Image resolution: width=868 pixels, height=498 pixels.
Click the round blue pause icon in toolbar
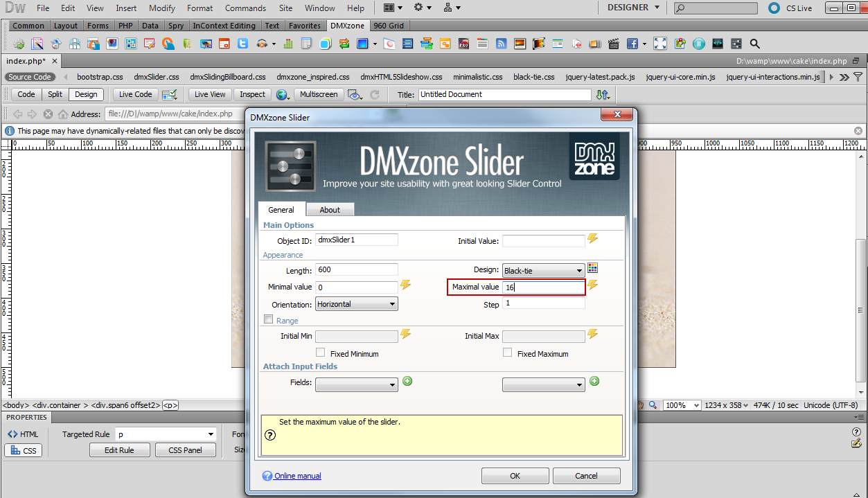point(699,43)
